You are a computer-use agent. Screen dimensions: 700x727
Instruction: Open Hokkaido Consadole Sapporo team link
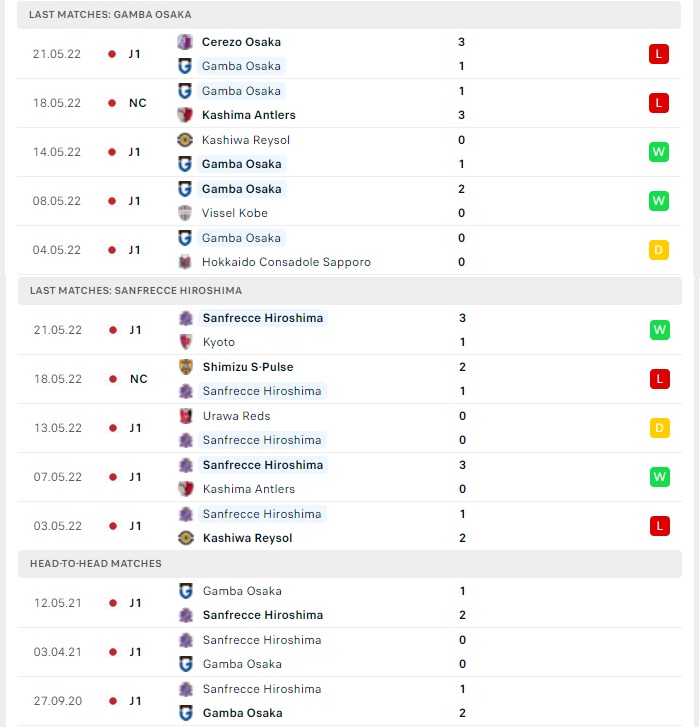click(x=286, y=262)
